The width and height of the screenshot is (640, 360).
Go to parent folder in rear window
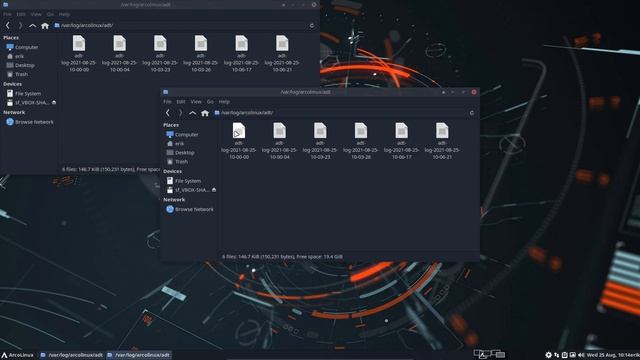(32, 25)
